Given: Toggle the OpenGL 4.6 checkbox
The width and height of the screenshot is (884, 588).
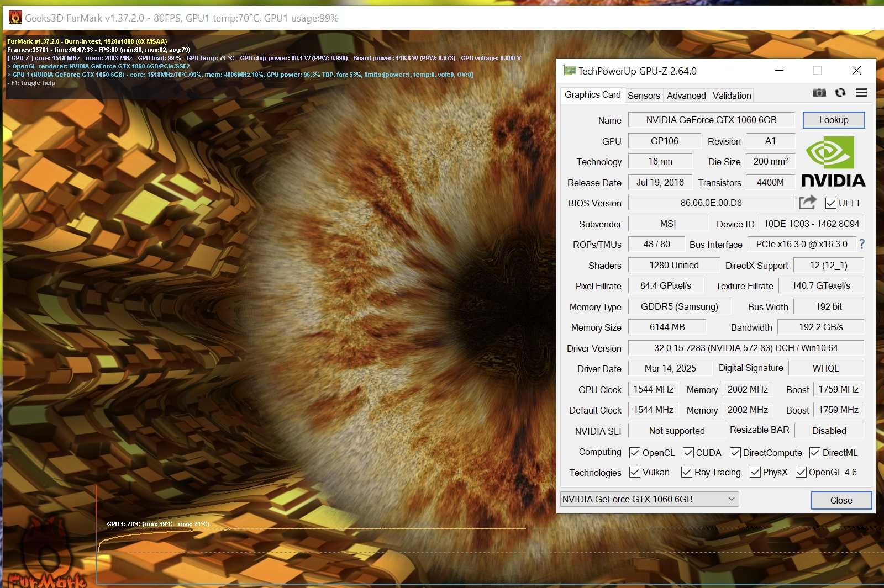Looking at the screenshot, I should [x=801, y=472].
